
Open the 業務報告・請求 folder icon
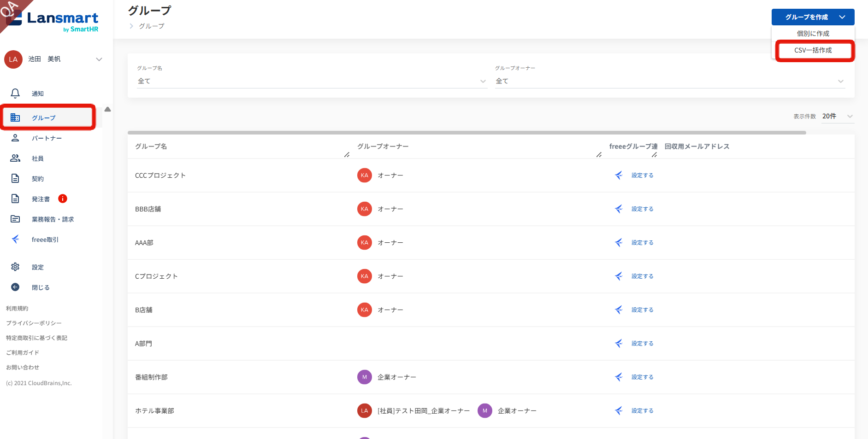point(15,219)
